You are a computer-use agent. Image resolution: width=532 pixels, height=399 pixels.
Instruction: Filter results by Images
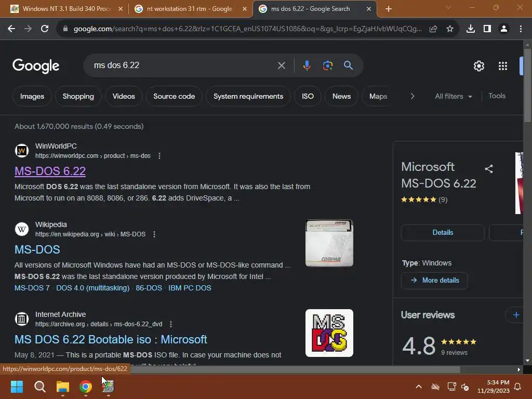[32, 96]
